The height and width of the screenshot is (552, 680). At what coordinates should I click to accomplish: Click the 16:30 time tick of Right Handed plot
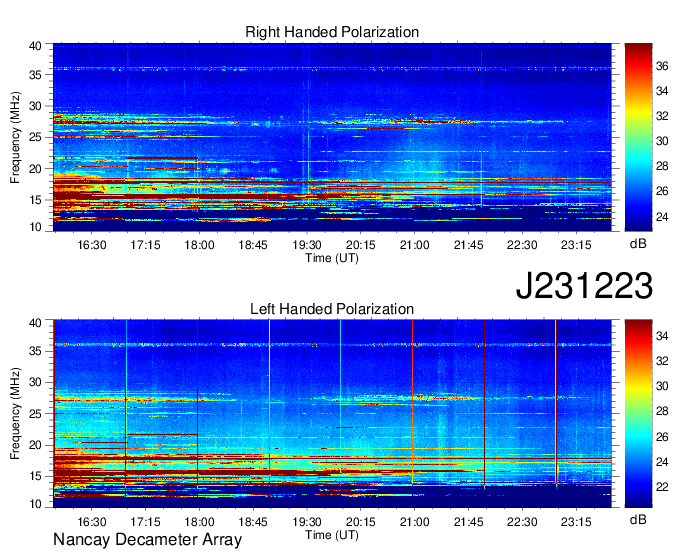[92, 245]
